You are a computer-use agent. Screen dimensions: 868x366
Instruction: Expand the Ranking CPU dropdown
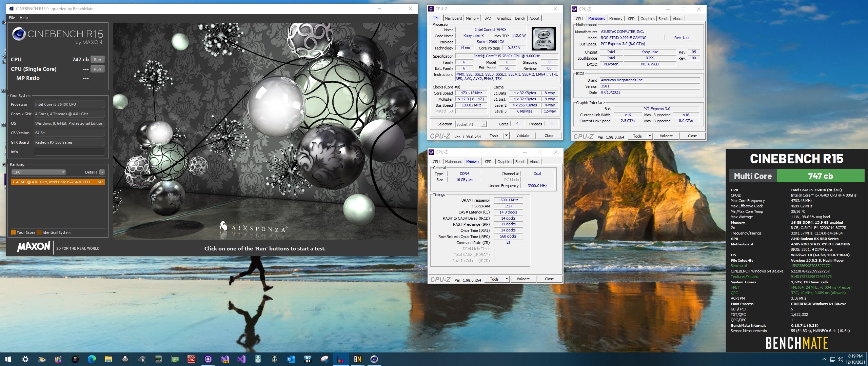[x=39, y=172]
